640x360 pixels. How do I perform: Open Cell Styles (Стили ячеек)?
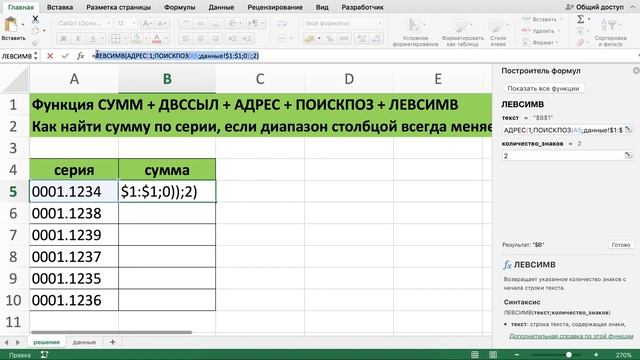pos(498,32)
